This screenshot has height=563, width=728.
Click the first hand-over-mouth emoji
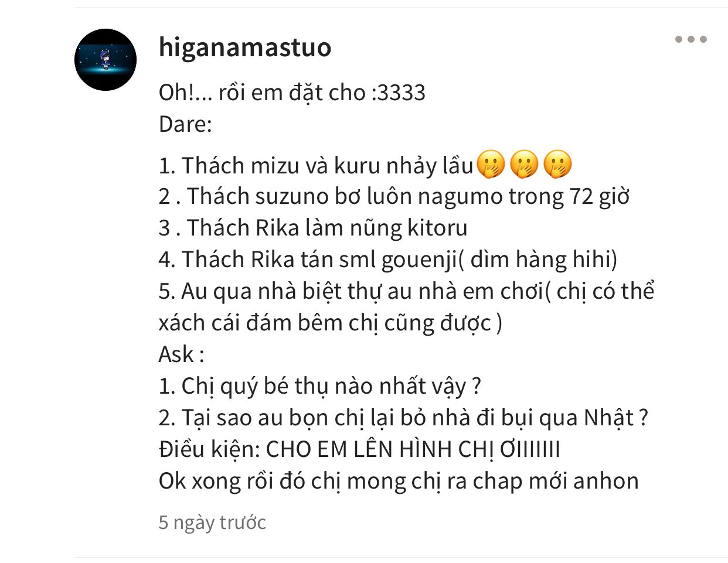tap(491, 165)
